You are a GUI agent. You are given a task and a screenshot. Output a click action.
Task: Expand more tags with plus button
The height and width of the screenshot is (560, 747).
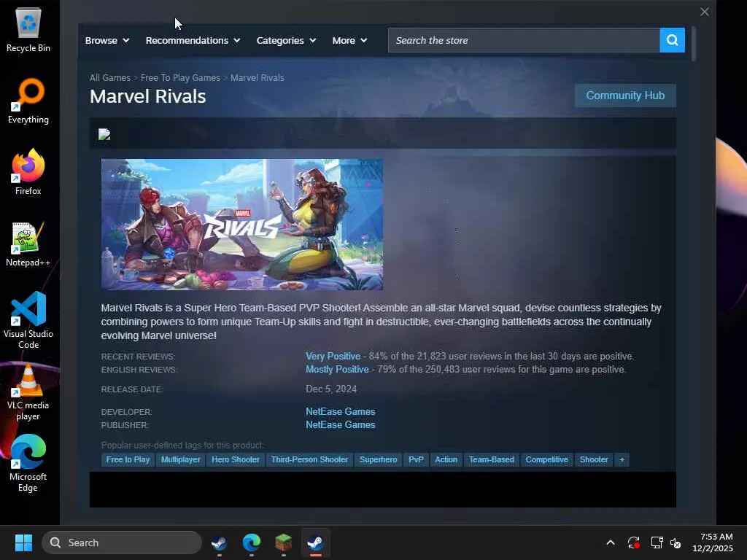point(622,459)
